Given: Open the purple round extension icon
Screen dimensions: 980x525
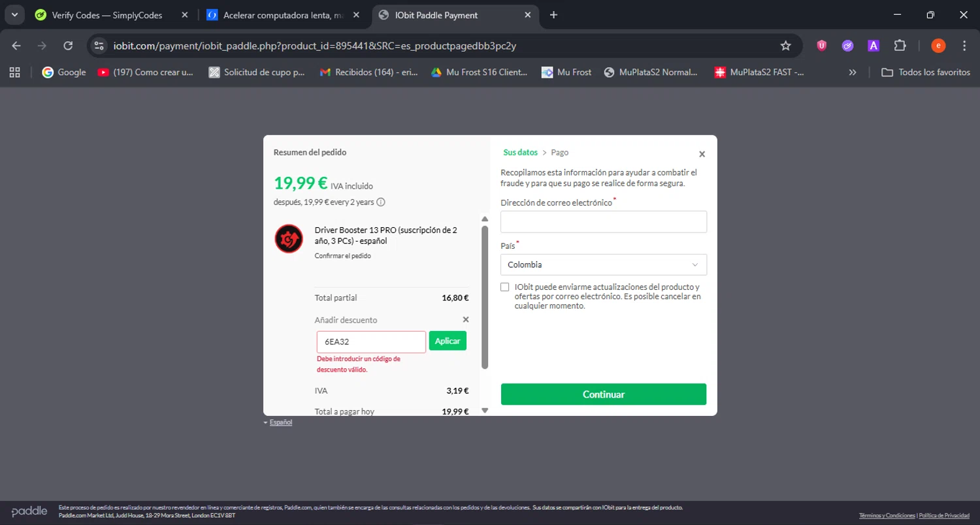Looking at the screenshot, I should (x=847, y=46).
